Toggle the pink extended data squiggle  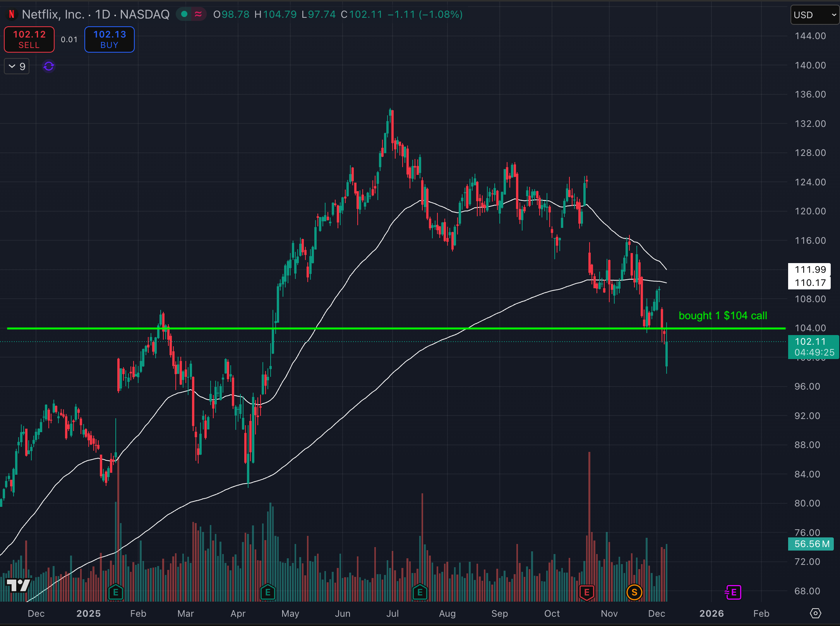point(198,14)
